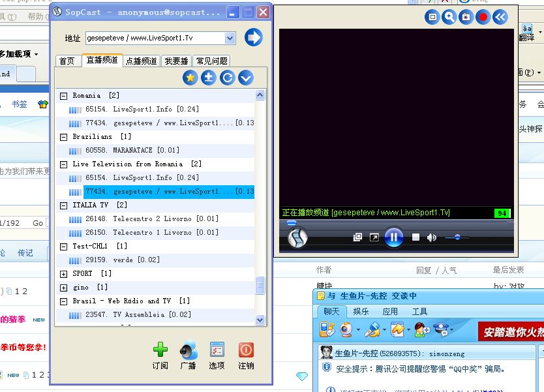The width and height of the screenshot is (544, 392).
Task: Click the red record button atop the player
Action: pyautogui.click(x=483, y=17)
